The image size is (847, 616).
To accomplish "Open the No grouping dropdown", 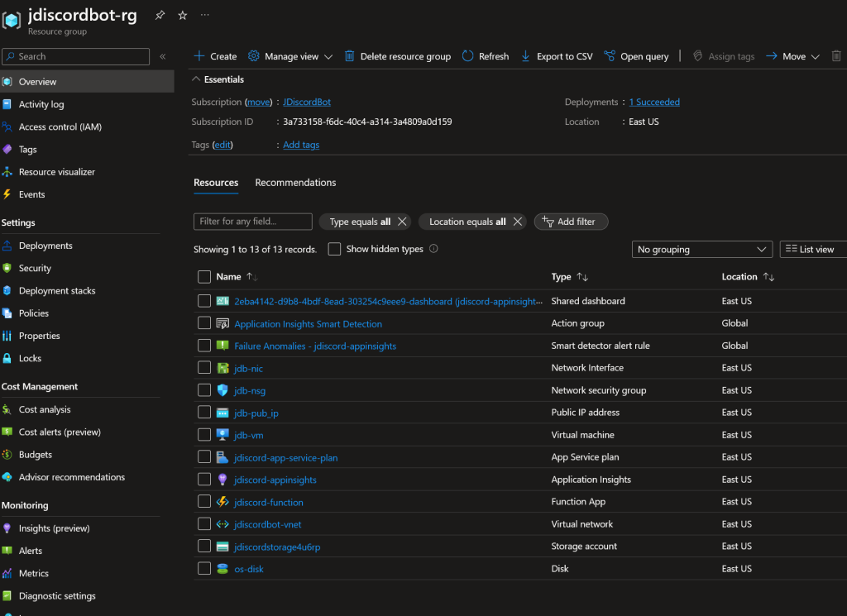I will (701, 250).
